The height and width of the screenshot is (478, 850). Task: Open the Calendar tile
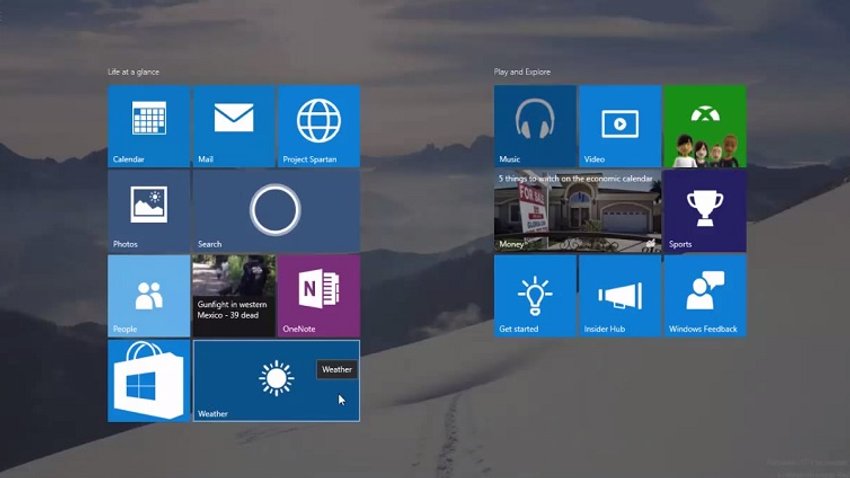(x=149, y=126)
